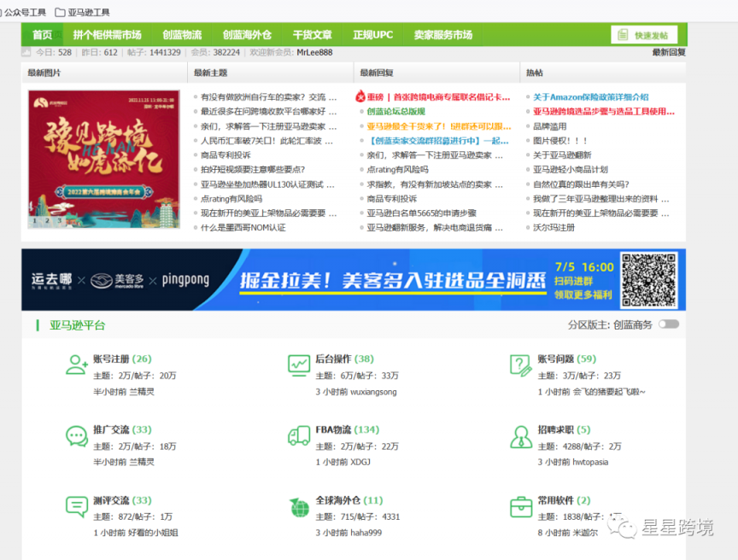
Task: Select 创蓝海外仓 in the navigation bar
Action: pos(247,35)
